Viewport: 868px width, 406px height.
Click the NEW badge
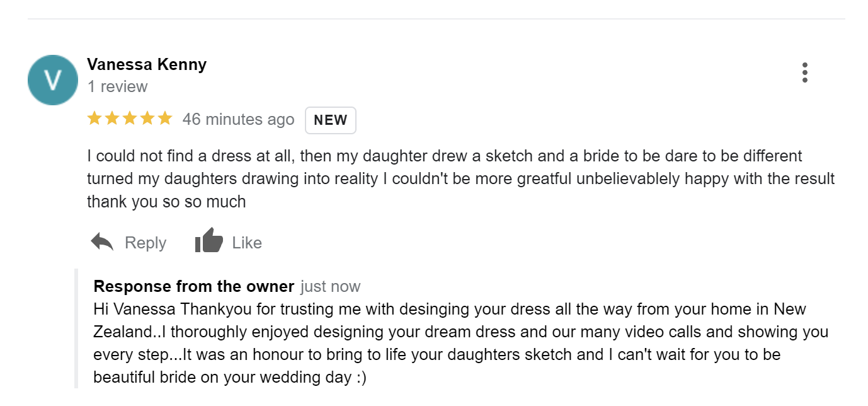[331, 120]
